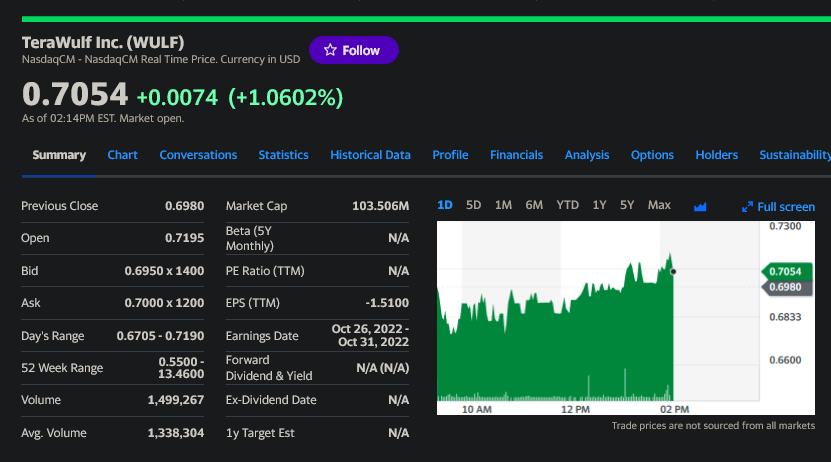Screen dimensions: 831x462
Task: Show the Max chart range
Action: pos(659,205)
